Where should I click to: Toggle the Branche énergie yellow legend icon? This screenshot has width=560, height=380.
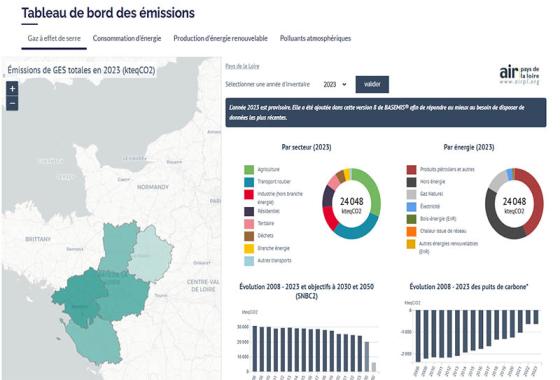coord(249,248)
